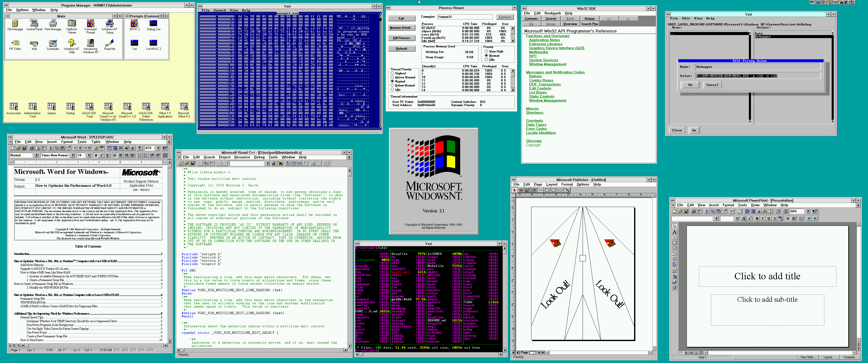Click the Value field in Edit String Value
Image resolution: width=868 pixels, height=363 pixels.
point(757,76)
